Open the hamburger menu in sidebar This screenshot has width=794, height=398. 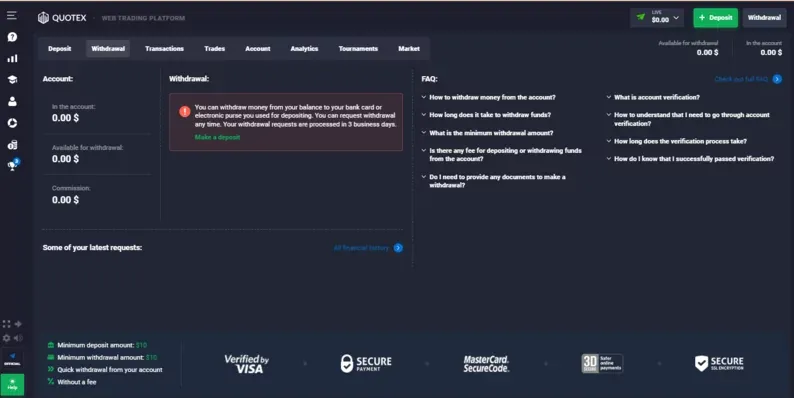[x=12, y=16]
